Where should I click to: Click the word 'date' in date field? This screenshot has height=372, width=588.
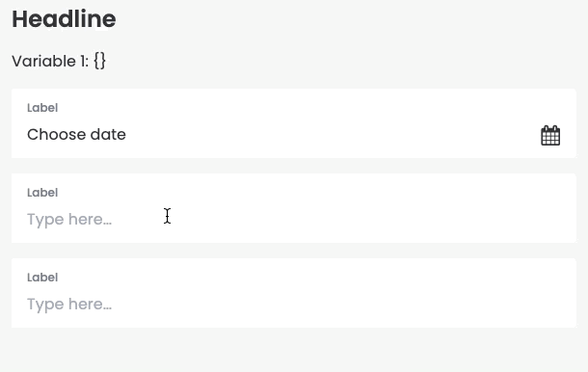108,135
